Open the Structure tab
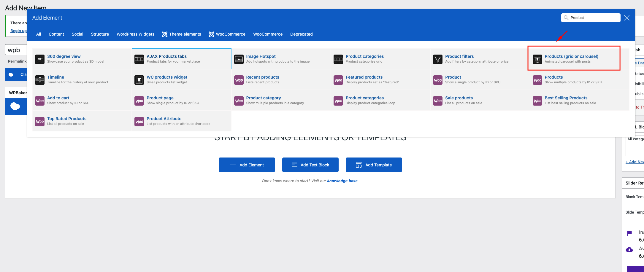 pos(100,34)
